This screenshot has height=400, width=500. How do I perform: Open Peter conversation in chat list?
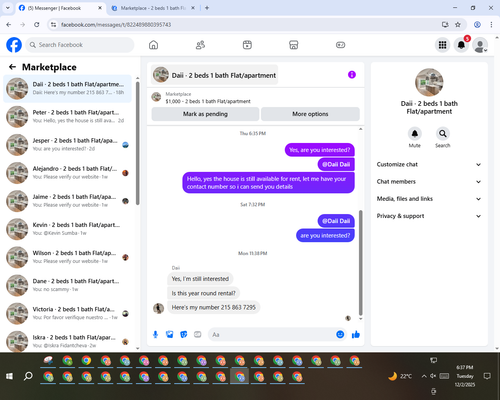pyautogui.click(x=68, y=117)
